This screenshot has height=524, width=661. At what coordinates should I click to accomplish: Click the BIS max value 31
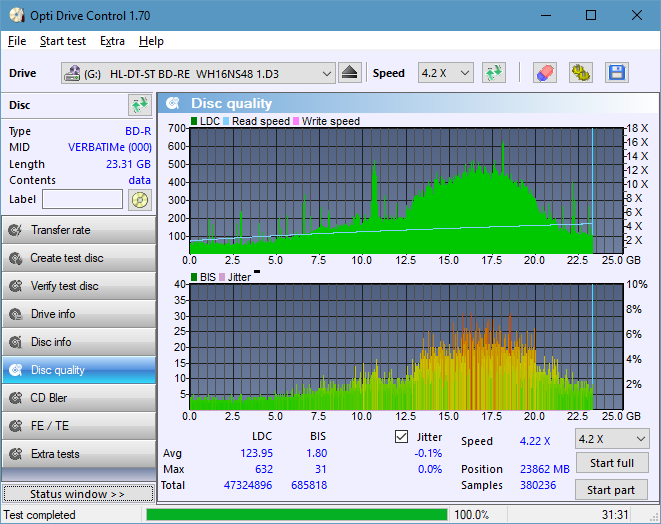point(321,469)
